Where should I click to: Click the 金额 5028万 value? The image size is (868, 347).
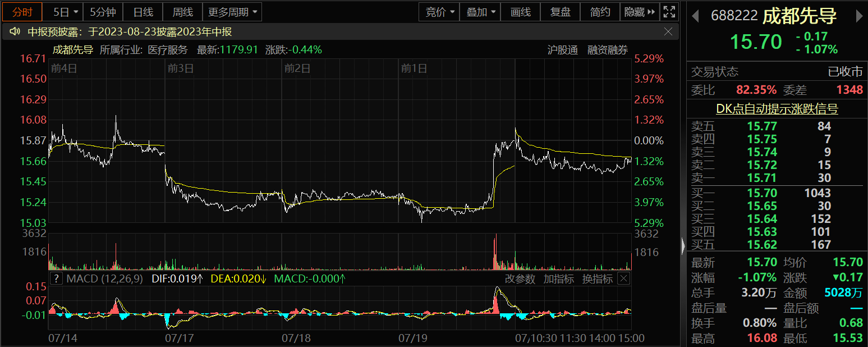(x=844, y=293)
